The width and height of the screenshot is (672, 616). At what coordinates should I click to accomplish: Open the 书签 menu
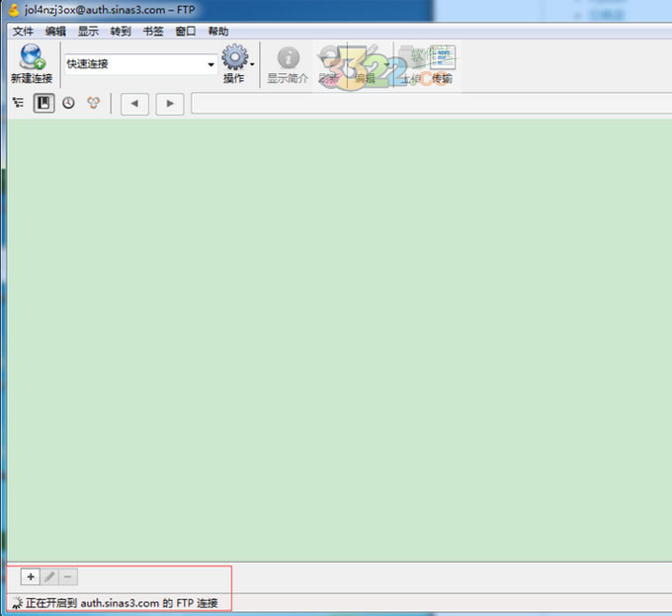coord(153,32)
